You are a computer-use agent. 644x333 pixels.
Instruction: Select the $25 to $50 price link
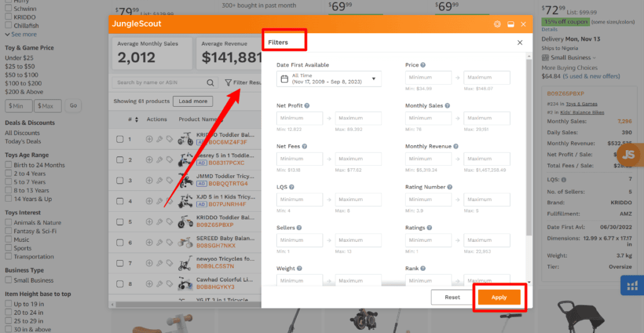[x=19, y=67]
